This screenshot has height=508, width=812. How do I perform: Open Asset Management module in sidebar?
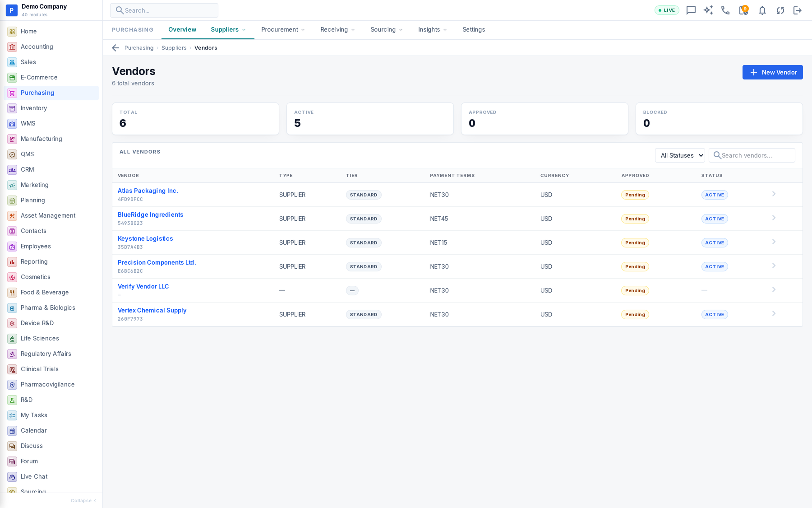tap(51, 215)
